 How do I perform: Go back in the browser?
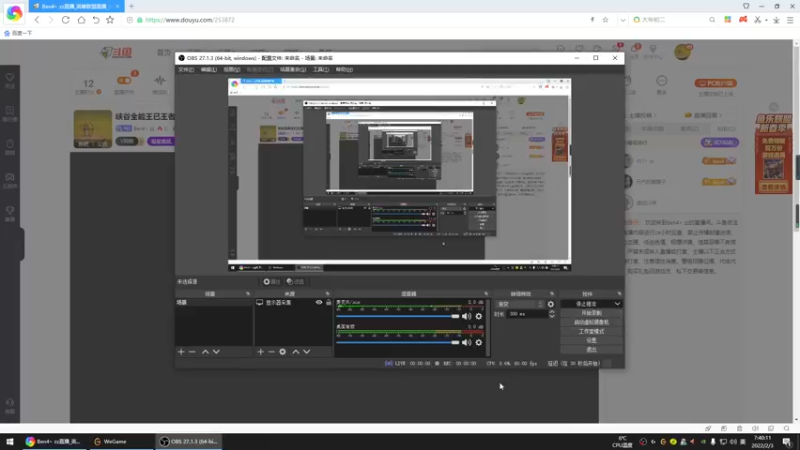[37, 20]
